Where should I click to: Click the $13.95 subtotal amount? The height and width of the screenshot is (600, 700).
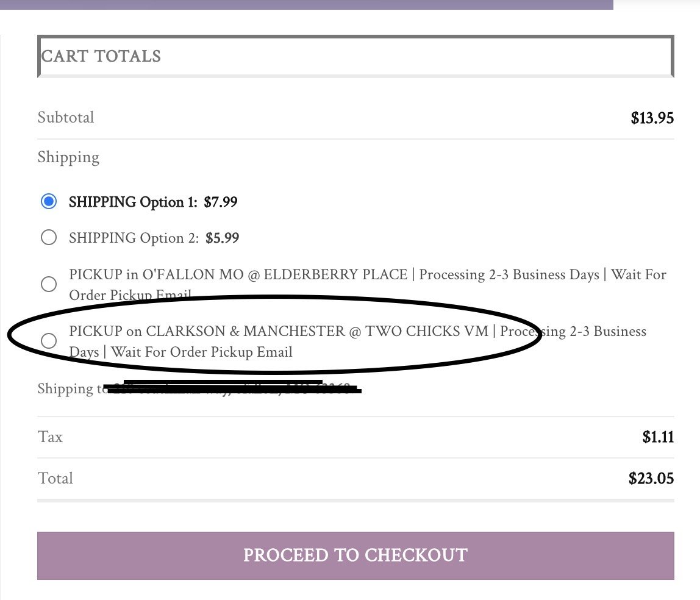click(652, 118)
